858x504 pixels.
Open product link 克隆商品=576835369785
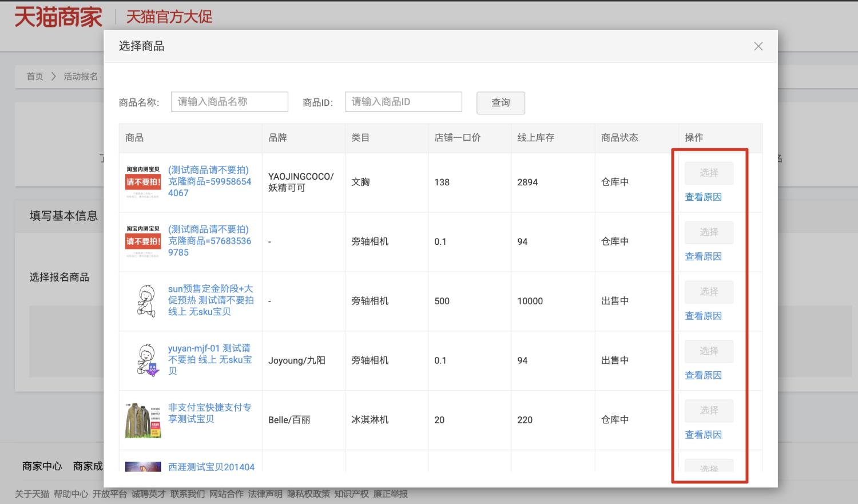(209, 241)
